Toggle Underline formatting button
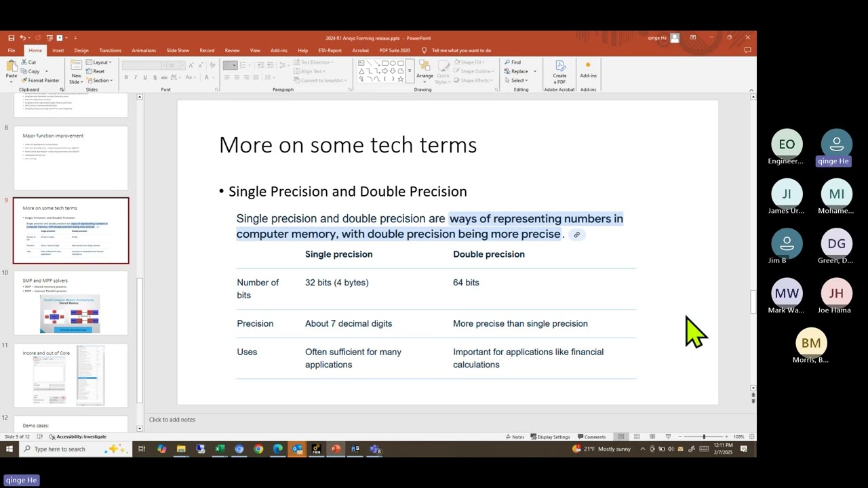Viewport: 868px width, 488px height. pos(144,77)
